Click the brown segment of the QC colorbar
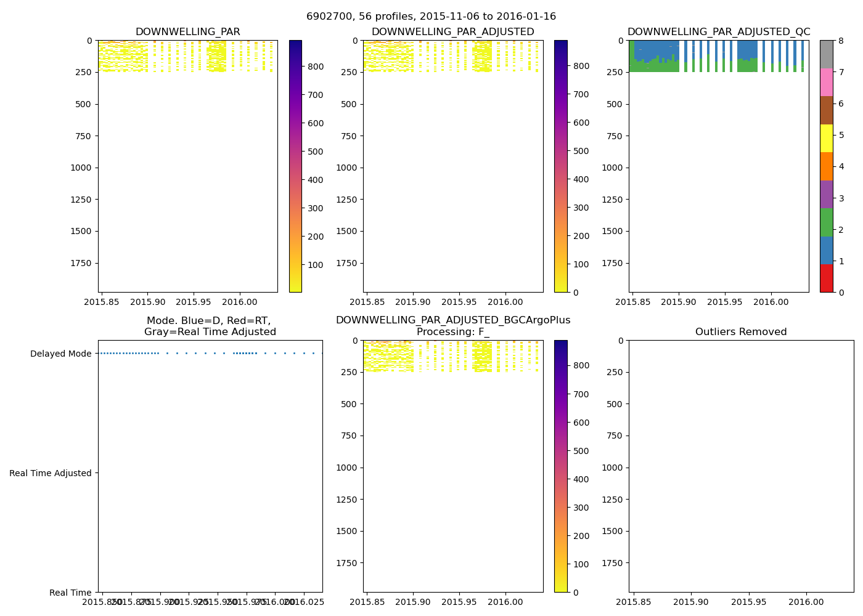 [x=826, y=110]
